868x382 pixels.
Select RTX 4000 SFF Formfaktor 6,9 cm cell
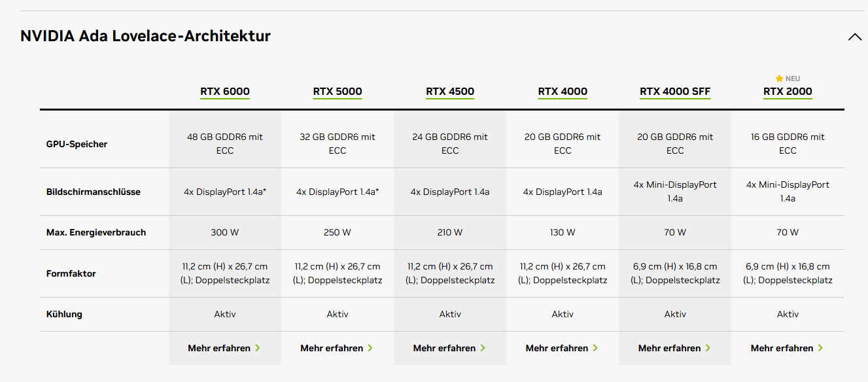675,273
